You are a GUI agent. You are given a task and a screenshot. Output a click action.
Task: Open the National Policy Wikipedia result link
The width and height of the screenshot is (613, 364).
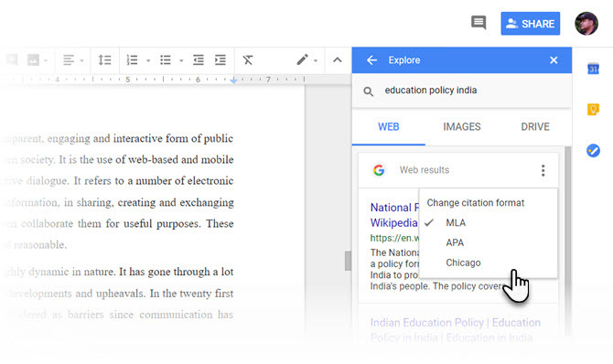click(394, 215)
